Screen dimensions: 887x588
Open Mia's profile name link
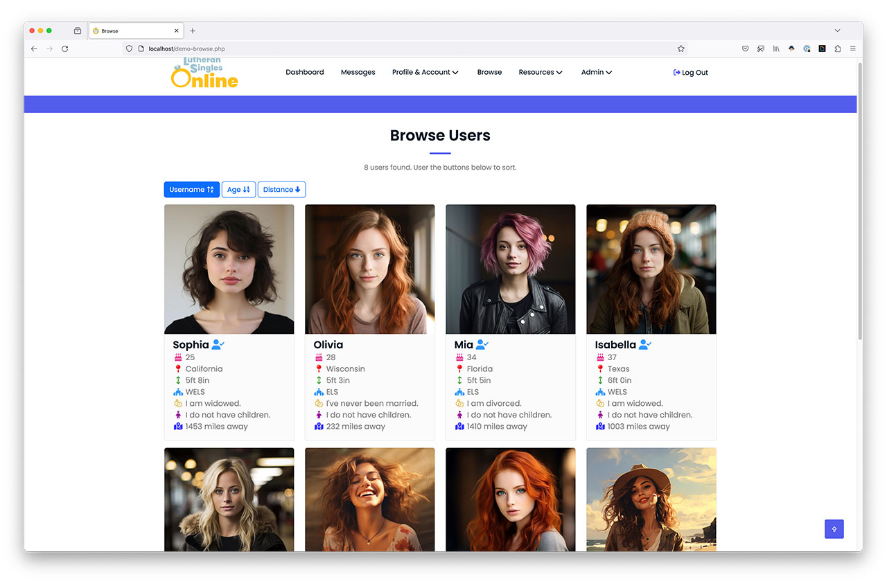coord(464,344)
